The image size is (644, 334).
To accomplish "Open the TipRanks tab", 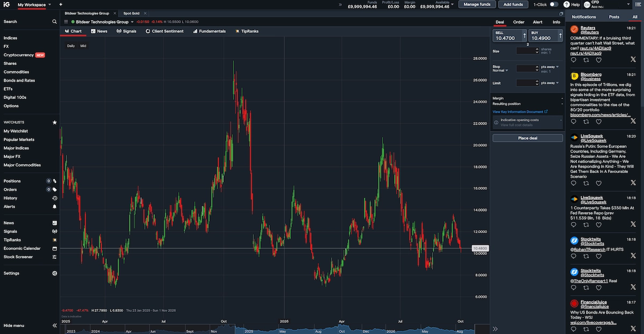I will click(x=246, y=31).
